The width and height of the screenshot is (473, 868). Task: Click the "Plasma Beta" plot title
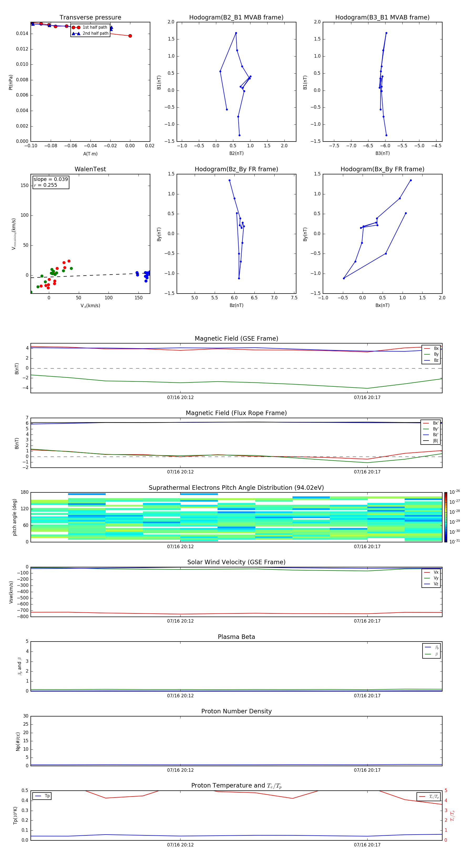[x=236, y=637]
